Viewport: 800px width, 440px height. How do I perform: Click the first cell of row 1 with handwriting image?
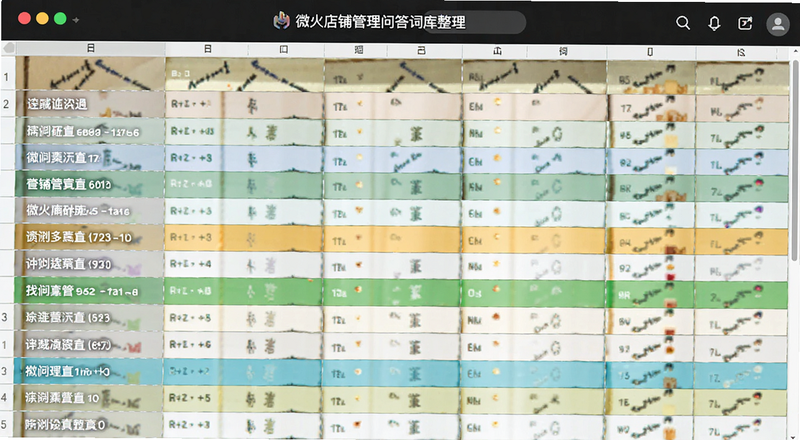click(90, 74)
